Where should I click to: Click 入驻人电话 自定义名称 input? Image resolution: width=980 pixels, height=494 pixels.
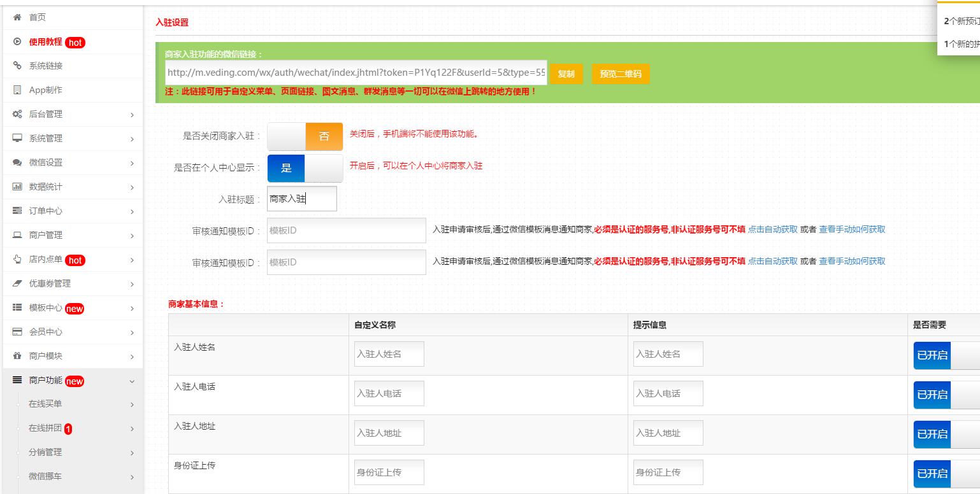point(389,393)
